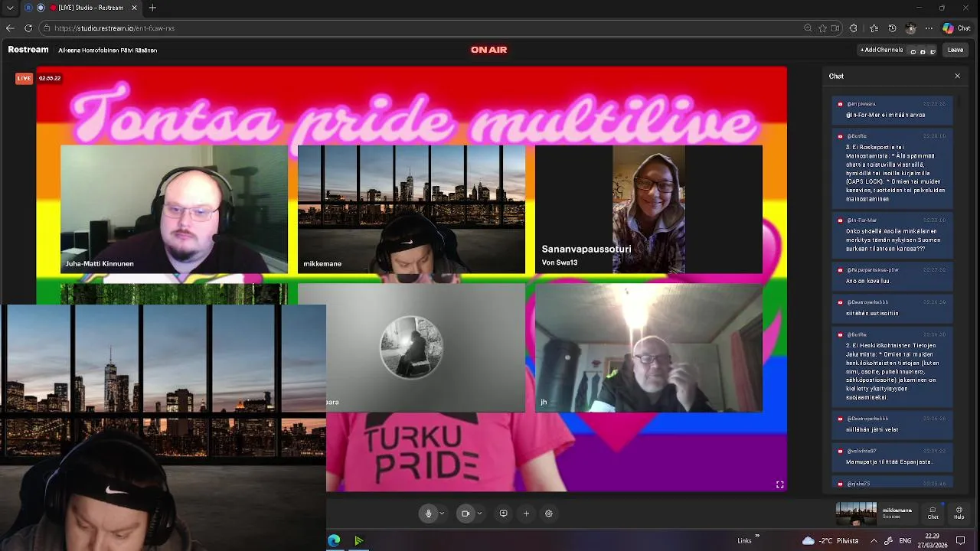Image resolution: width=980 pixels, height=551 pixels.
Task: Click the Von Swa13 video tile
Action: [x=648, y=209]
